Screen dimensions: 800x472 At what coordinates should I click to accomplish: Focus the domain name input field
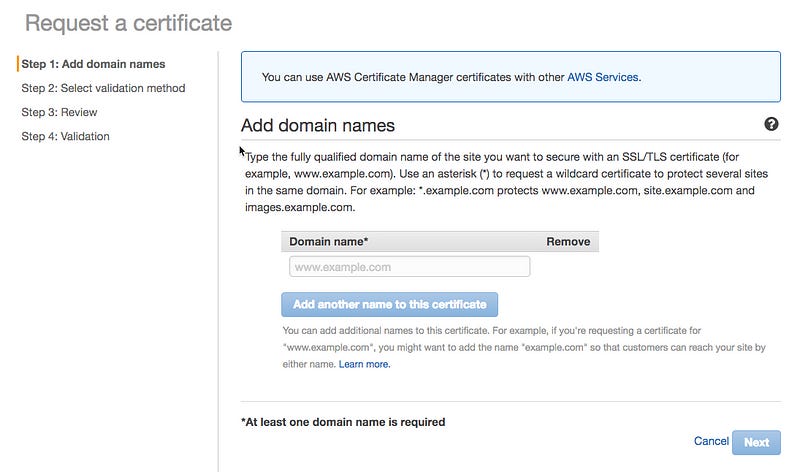click(x=409, y=267)
